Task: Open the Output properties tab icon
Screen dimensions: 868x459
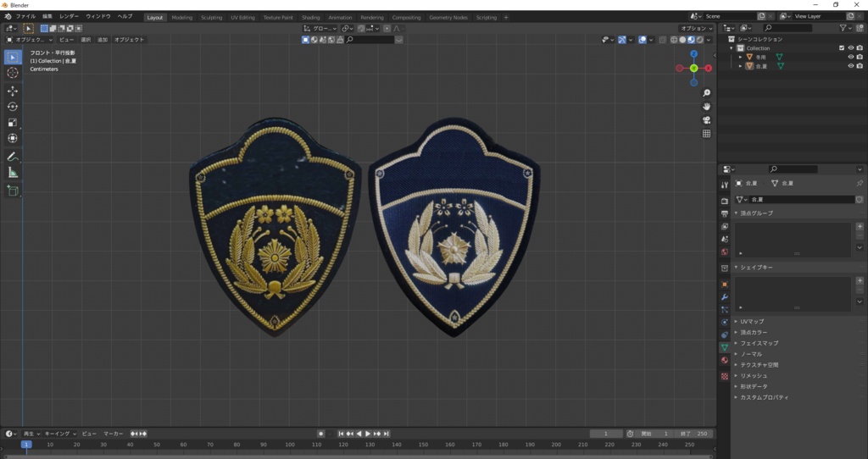Action: [x=724, y=213]
